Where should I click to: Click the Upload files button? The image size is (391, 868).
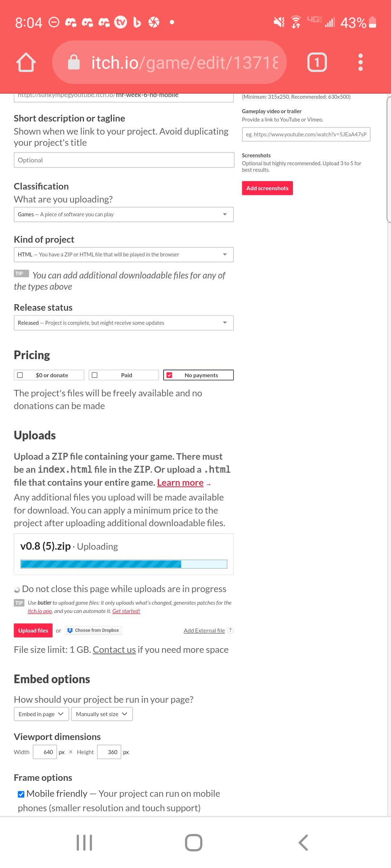33,630
